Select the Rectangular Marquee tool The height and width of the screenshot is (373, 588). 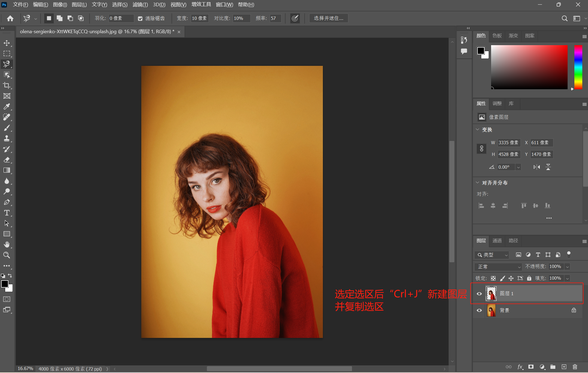tap(7, 54)
